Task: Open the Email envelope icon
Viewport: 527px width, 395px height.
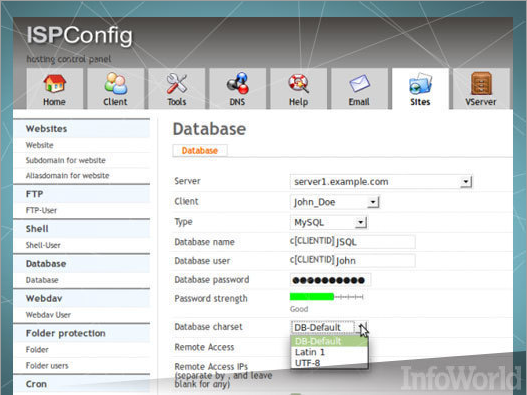Action: 359,83
